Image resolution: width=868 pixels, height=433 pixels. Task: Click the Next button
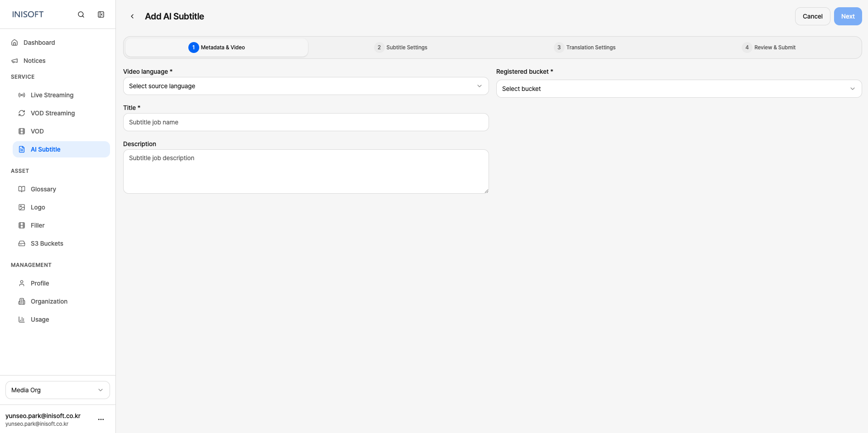point(848,16)
